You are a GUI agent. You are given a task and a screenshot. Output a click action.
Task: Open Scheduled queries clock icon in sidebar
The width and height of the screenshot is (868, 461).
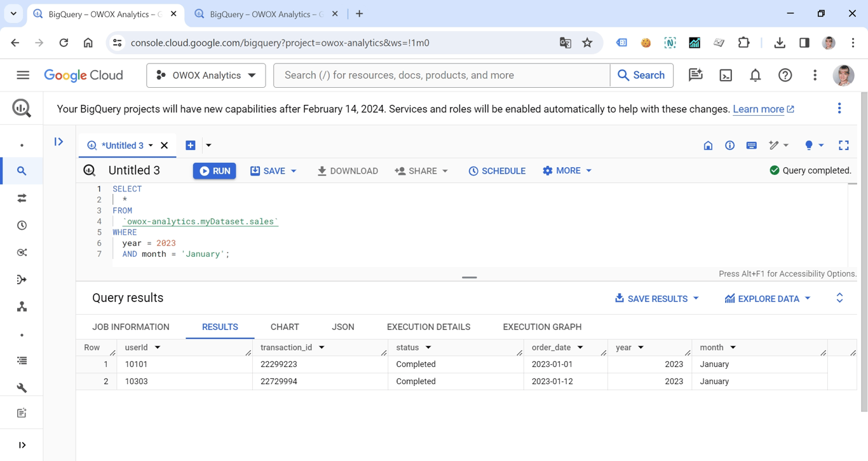point(22,226)
